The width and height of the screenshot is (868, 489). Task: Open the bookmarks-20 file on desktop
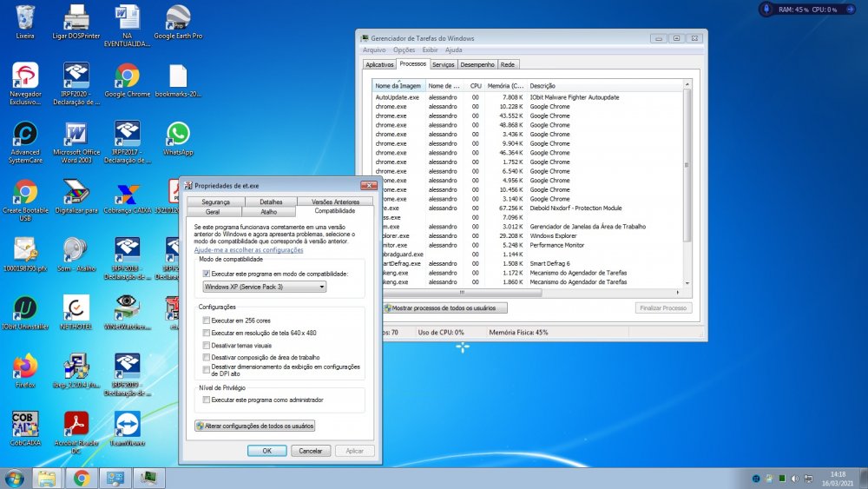tap(178, 80)
